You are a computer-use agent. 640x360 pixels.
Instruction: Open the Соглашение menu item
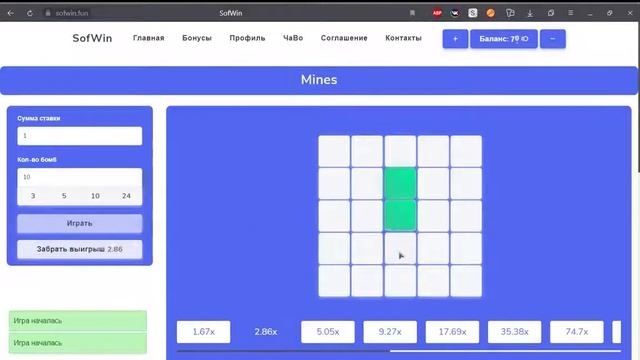click(x=344, y=38)
